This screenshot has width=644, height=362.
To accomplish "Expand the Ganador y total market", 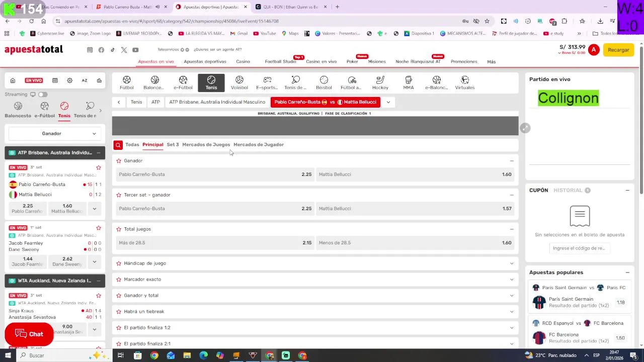I will click(512, 295).
